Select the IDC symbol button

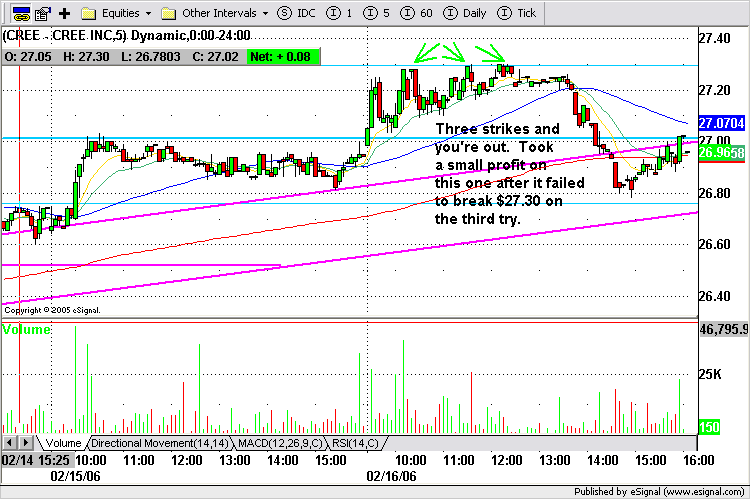(297, 13)
